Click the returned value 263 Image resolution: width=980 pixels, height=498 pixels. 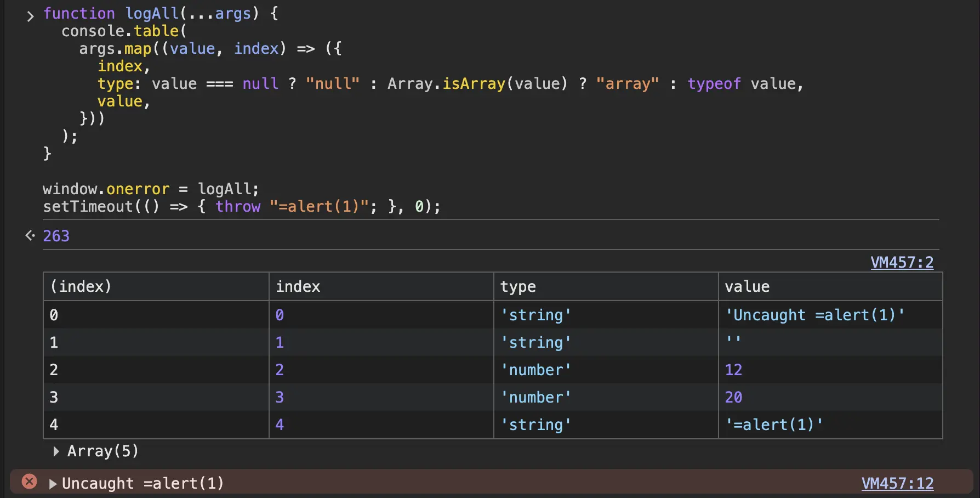[56, 236]
